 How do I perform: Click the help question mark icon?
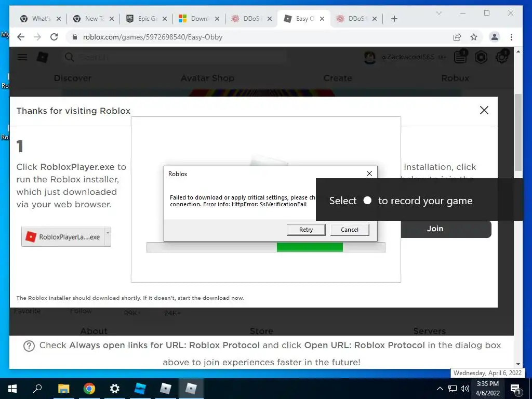point(29,346)
